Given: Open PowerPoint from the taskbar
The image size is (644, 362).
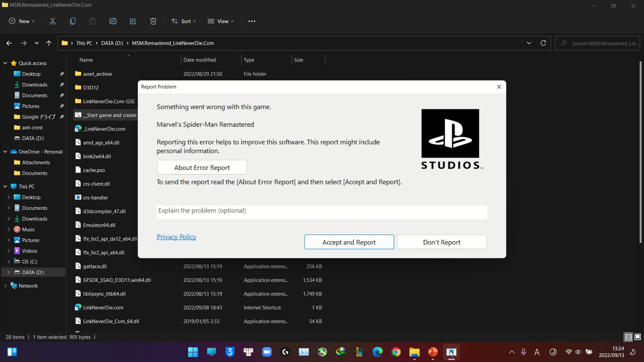Looking at the screenshot, I should tap(433, 352).
